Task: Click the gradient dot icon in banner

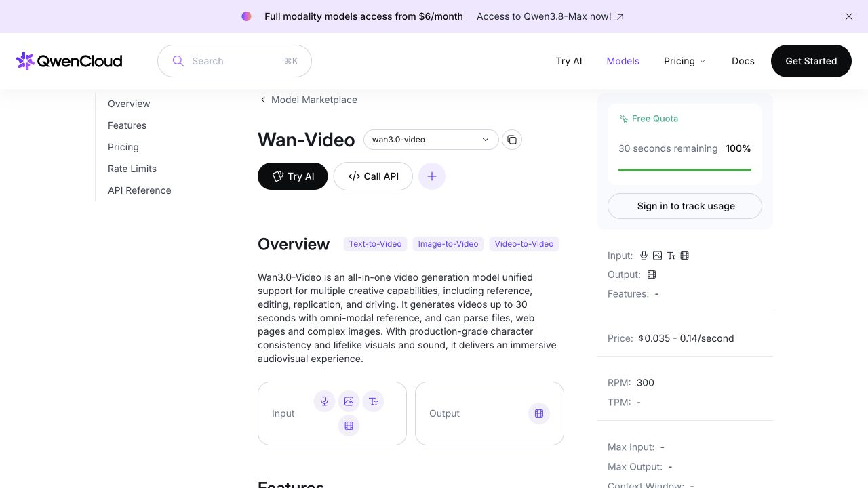Action: [x=247, y=16]
